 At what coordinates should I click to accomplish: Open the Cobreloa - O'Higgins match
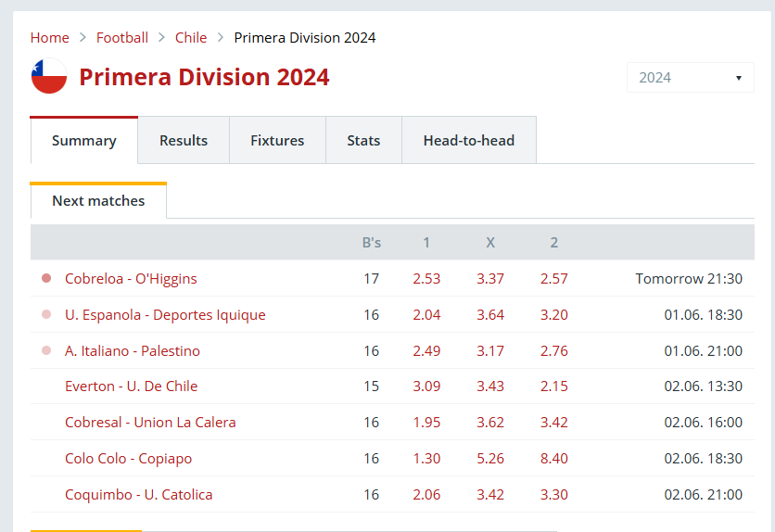131,279
